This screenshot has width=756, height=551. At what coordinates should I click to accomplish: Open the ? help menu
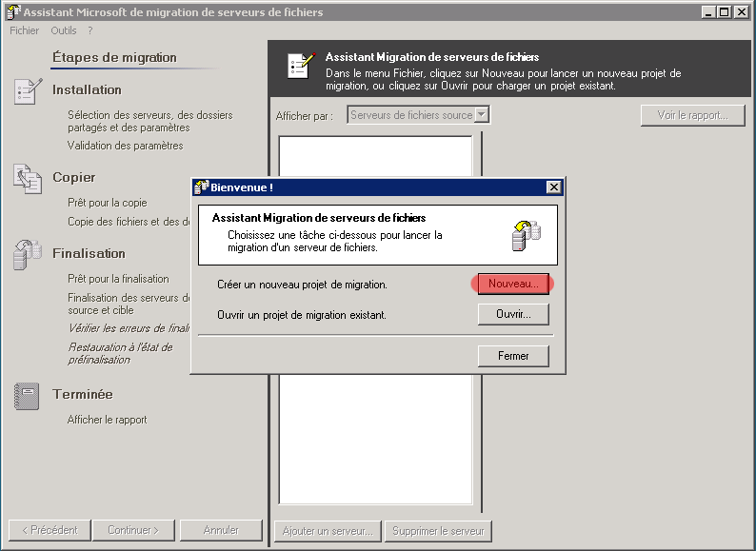(x=90, y=30)
